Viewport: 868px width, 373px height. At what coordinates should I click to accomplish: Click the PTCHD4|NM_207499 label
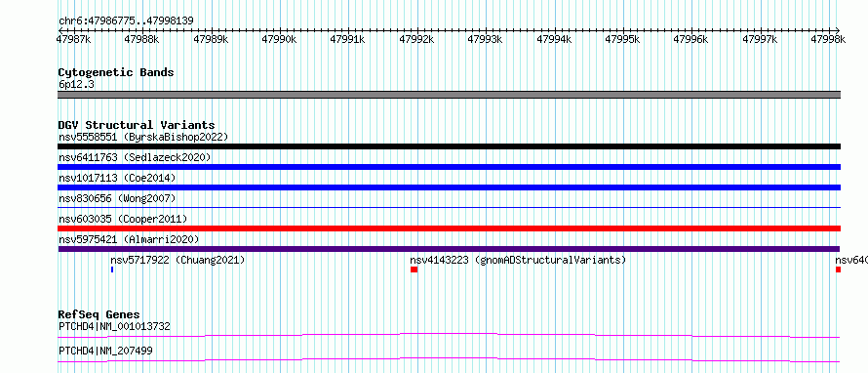tap(105, 351)
